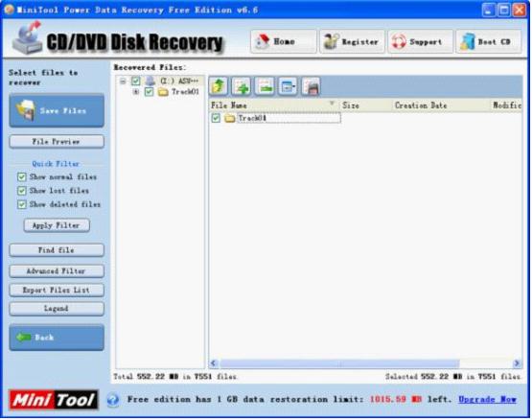Screen dimensions: 532x420
Task: Collapse the (I:) drive tree node
Action: click(x=123, y=82)
